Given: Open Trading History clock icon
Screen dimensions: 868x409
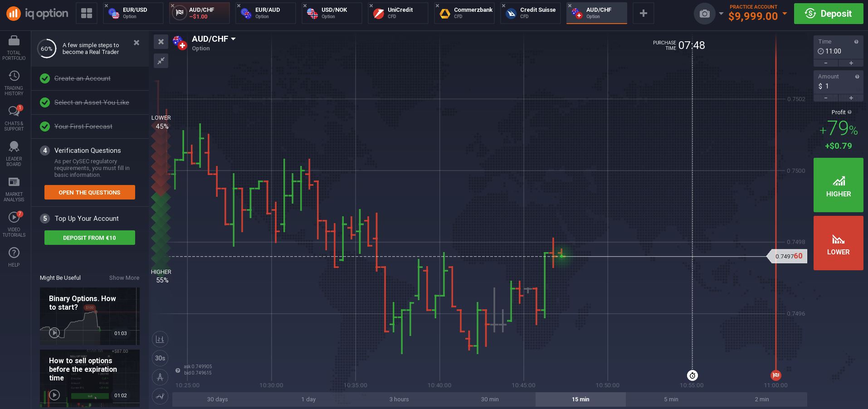Looking at the screenshot, I should coord(14,76).
